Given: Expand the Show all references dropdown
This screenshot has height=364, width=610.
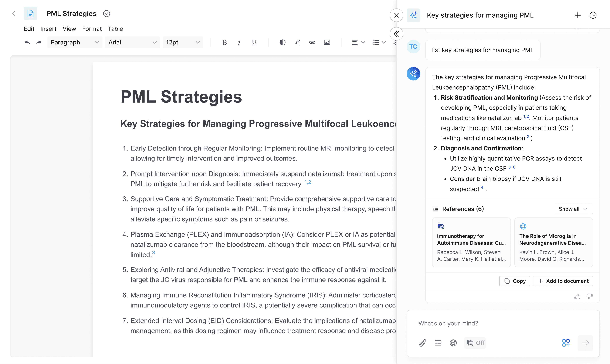Looking at the screenshot, I should coord(573,209).
